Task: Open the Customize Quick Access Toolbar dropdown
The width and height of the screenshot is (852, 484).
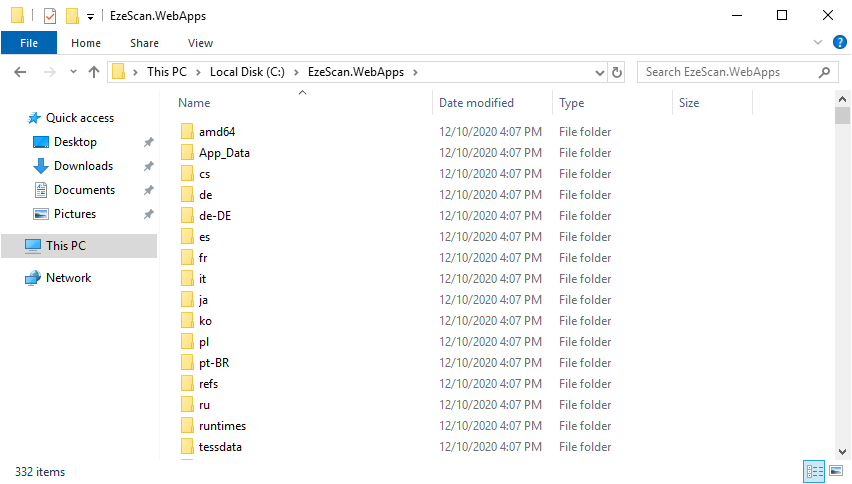Action: pyautogui.click(x=90, y=17)
